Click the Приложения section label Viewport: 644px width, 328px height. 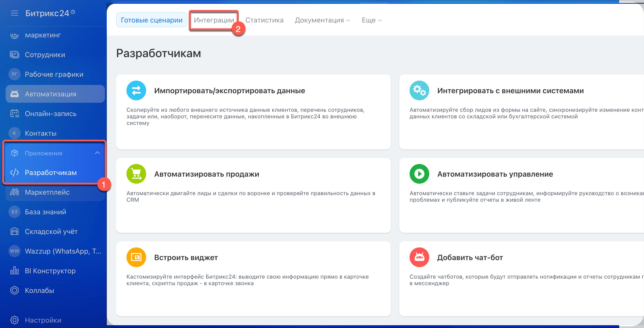pos(44,153)
